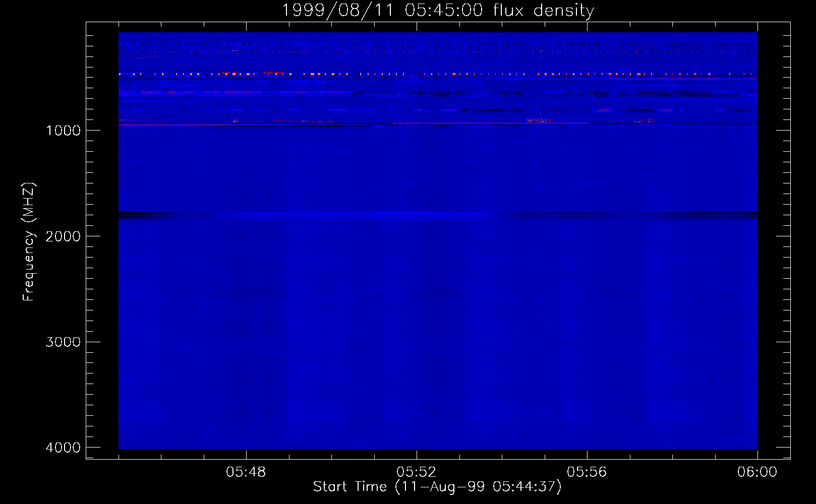Click the 2000 frequency tick label
The height and width of the screenshot is (504, 816).
(63, 236)
